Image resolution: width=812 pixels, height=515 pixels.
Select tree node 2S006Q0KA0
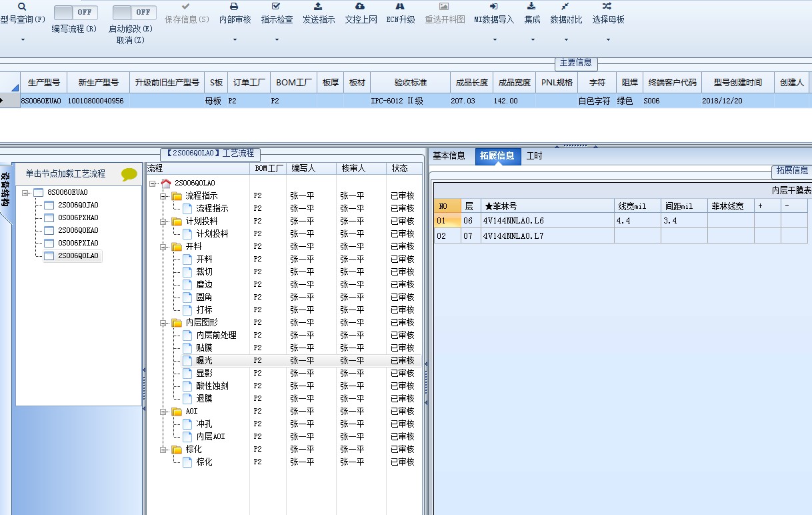click(x=78, y=230)
